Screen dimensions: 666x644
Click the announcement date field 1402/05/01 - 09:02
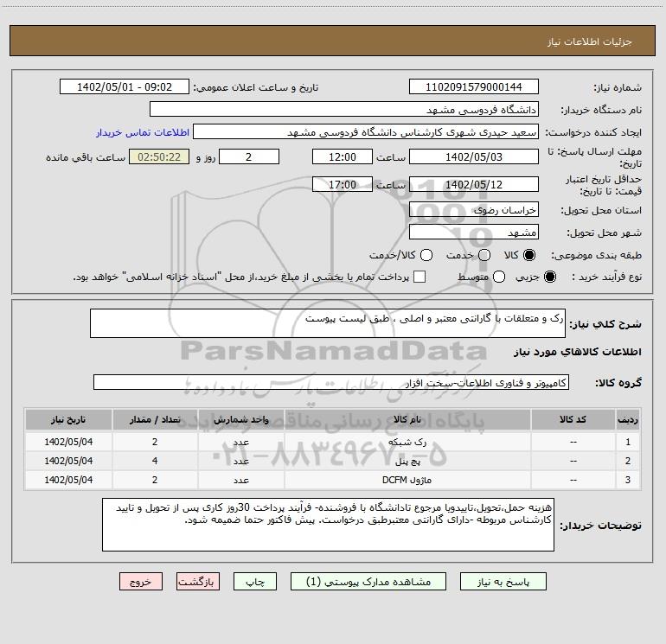click(125, 87)
